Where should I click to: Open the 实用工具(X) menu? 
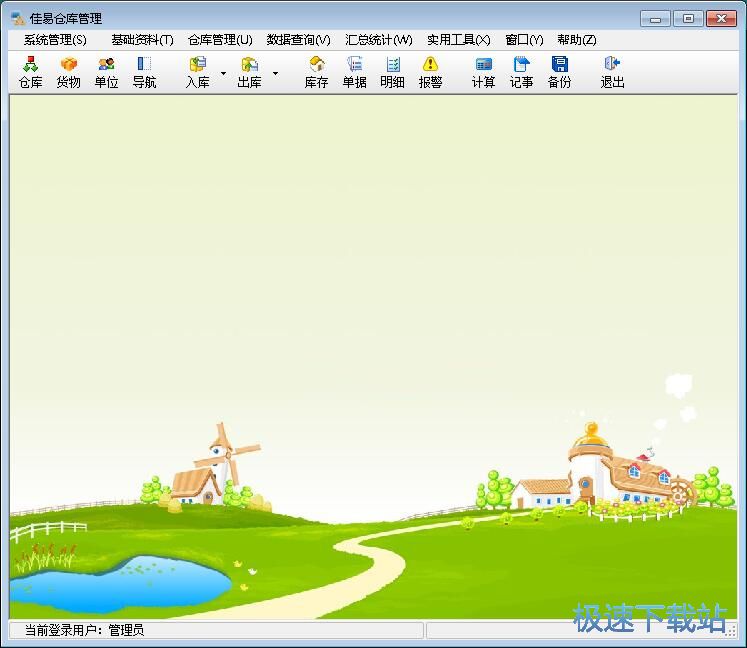point(458,40)
